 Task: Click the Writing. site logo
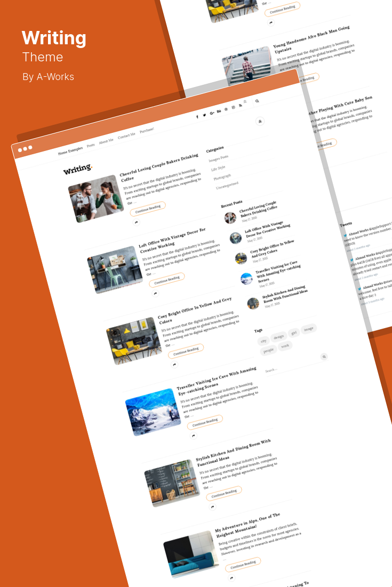(77, 169)
